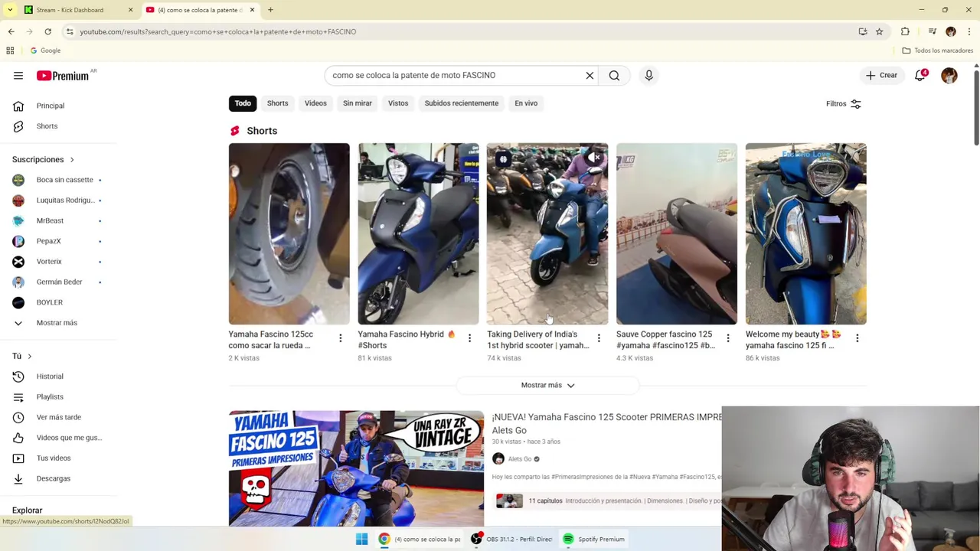Open options for Fascino Hybrid short
The height and width of the screenshot is (551, 980).
[x=469, y=338]
